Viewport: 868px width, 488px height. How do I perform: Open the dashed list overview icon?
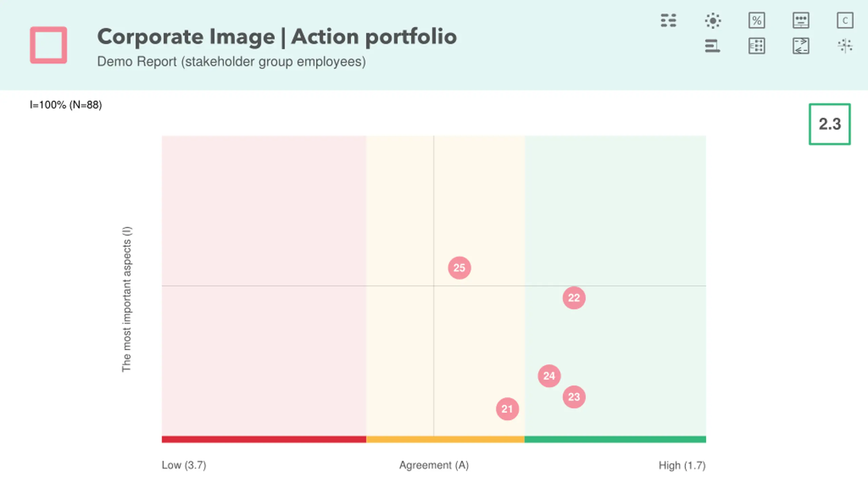(x=668, y=21)
